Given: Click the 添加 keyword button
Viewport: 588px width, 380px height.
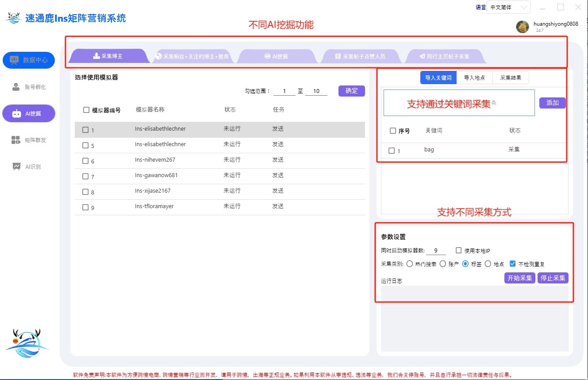Looking at the screenshot, I should click(x=553, y=103).
